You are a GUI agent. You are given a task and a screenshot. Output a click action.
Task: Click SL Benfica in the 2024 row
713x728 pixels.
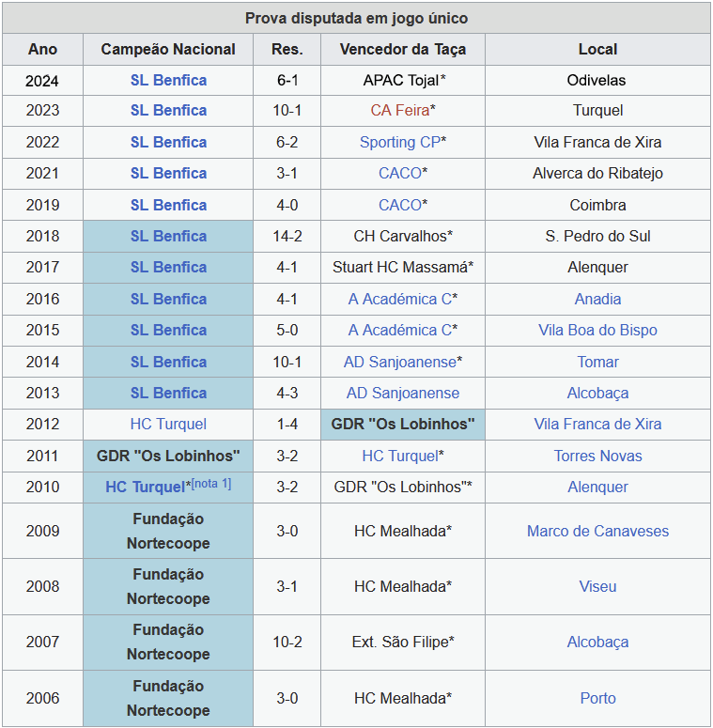(x=168, y=81)
